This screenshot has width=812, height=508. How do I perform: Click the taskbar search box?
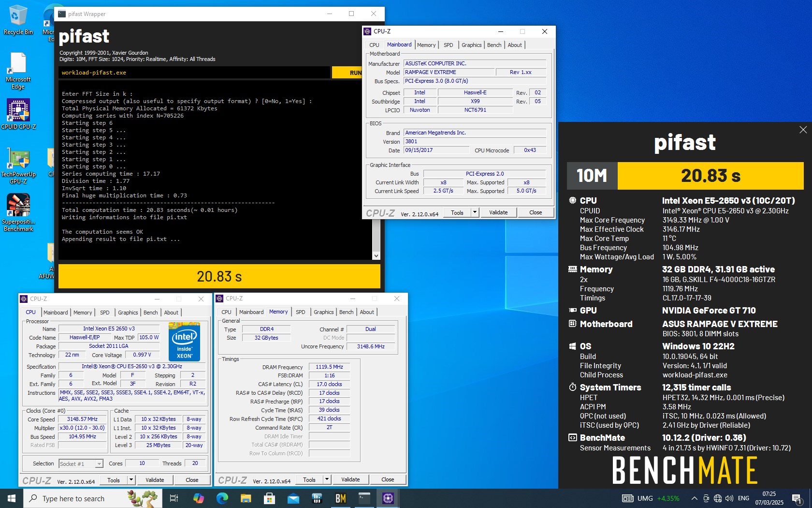tap(92, 498)
